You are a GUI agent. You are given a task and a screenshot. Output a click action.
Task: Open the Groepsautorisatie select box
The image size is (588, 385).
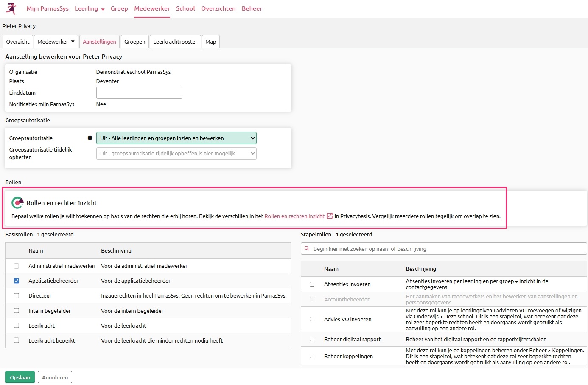(x=176, y=138)
